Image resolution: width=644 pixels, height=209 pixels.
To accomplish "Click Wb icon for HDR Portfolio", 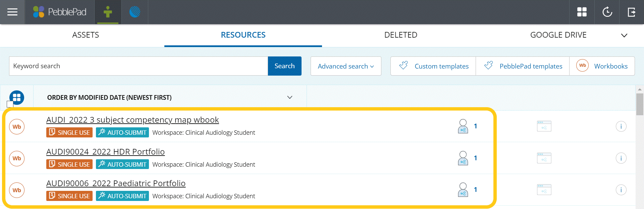I will 17,158.
